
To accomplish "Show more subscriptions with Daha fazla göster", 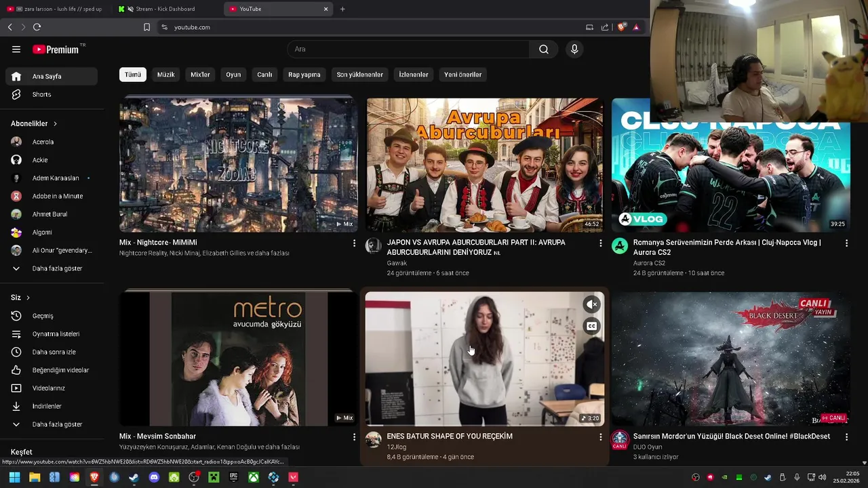I will coord(52,268).
